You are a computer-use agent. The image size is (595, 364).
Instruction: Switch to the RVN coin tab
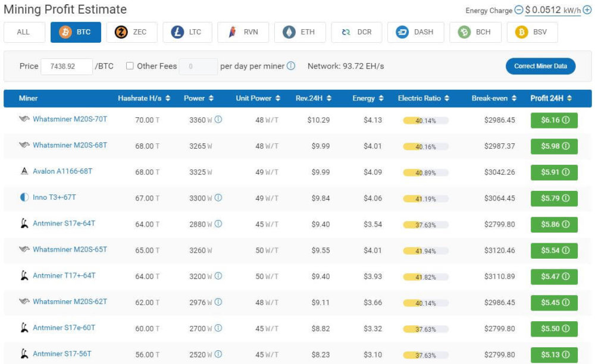tap(243, 32)
